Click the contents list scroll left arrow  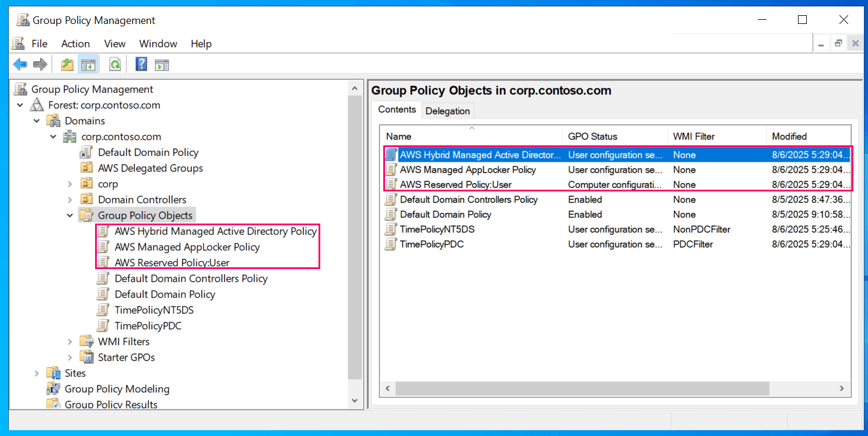387,388
